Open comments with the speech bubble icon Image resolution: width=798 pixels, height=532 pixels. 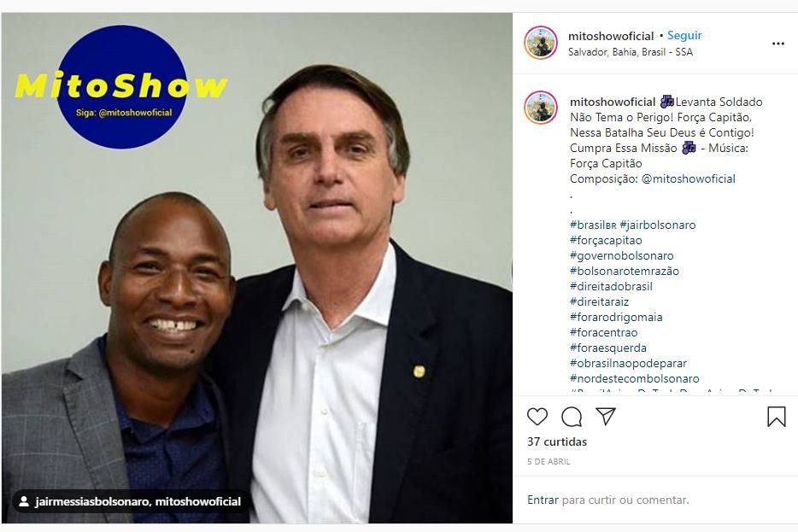tap(572, 417)
